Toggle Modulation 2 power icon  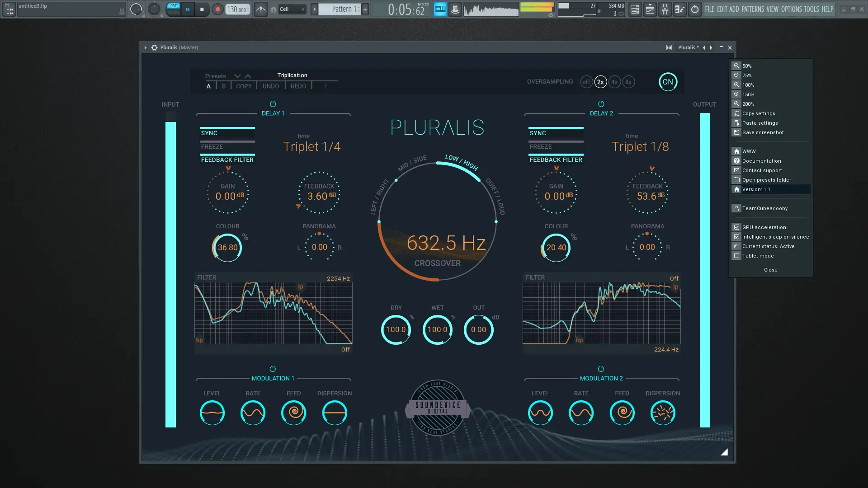[601, 369]
